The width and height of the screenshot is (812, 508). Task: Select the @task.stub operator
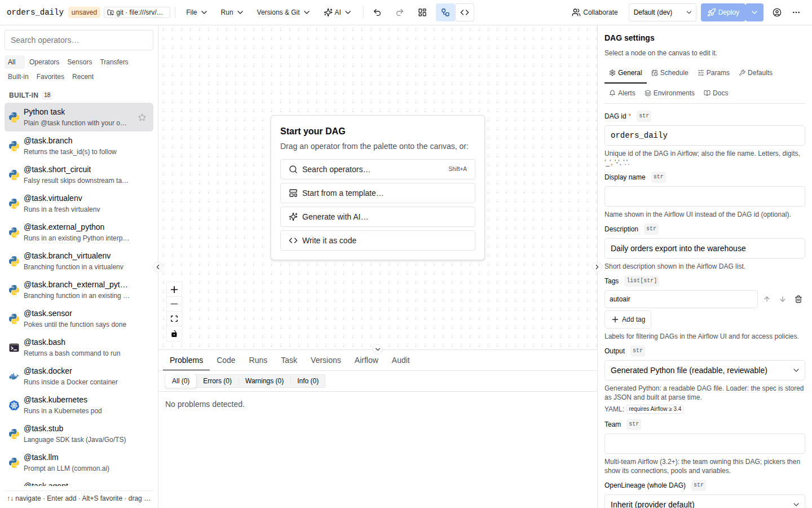point(79,434)
